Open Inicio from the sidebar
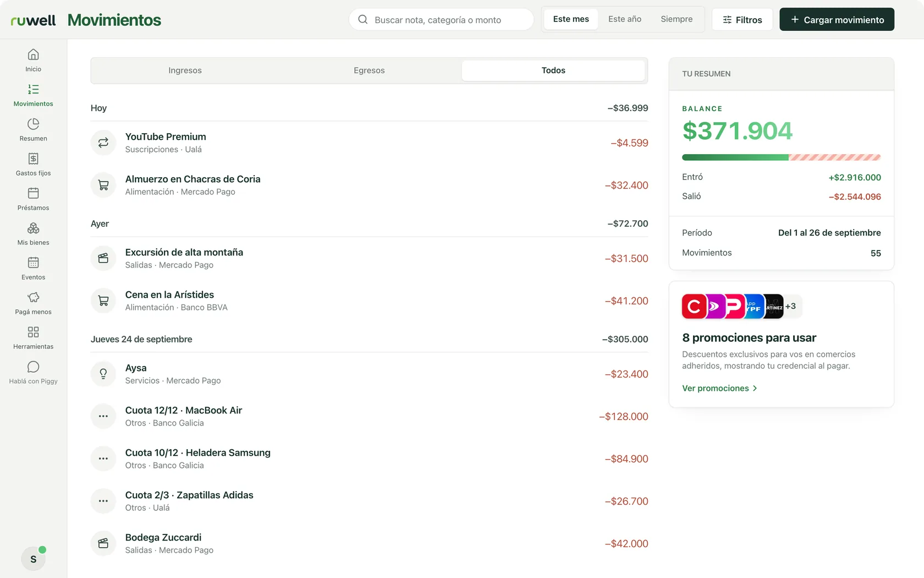Image resolution: width=924 pixels, height=578 pixels. pos(33,61)
